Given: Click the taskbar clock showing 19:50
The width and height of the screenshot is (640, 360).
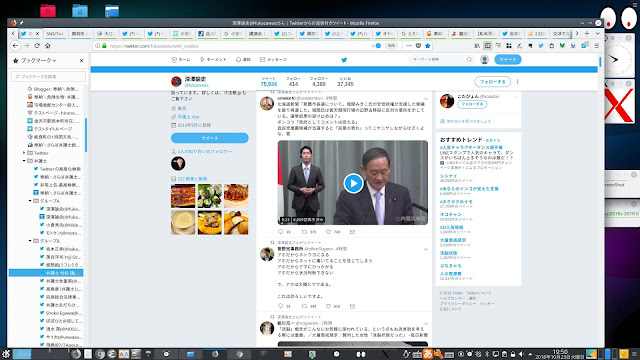Looking at the screenshot, I should pyautogui.click(x=560, y=354).
